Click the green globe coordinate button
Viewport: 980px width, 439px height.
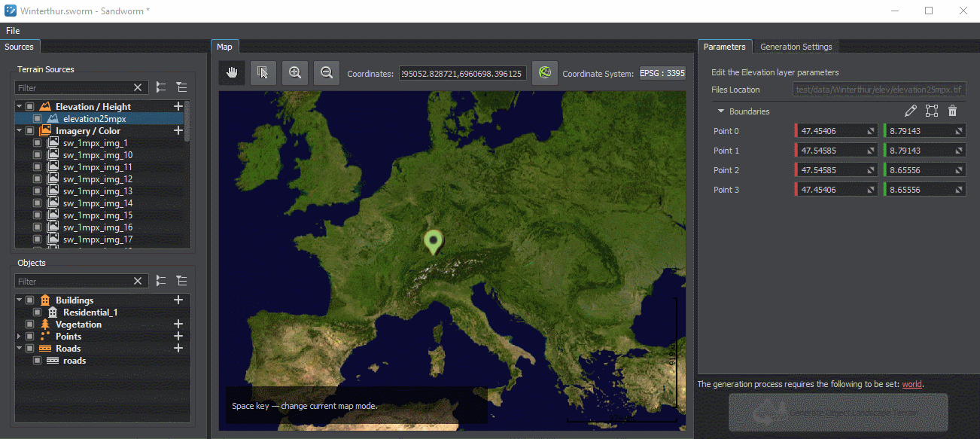tap(544, 73)
